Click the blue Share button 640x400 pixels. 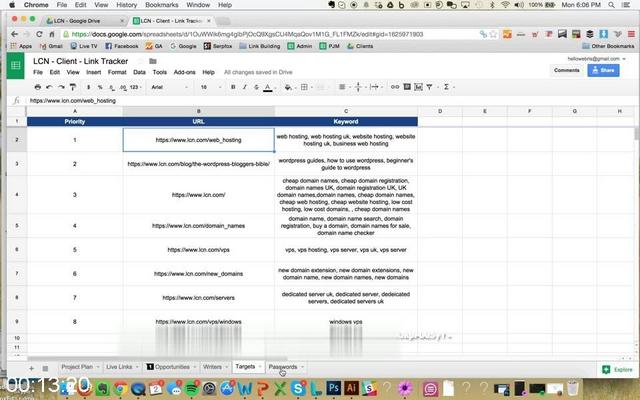point(603,70)
